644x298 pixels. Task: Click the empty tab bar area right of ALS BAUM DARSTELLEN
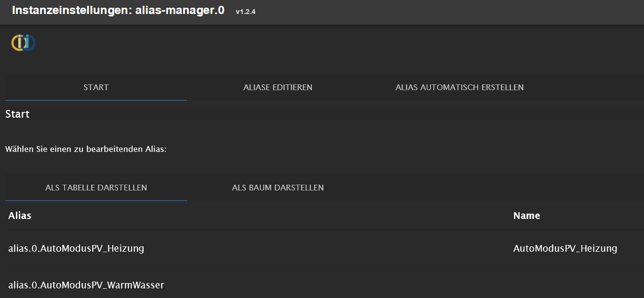[x=482, y=187]
